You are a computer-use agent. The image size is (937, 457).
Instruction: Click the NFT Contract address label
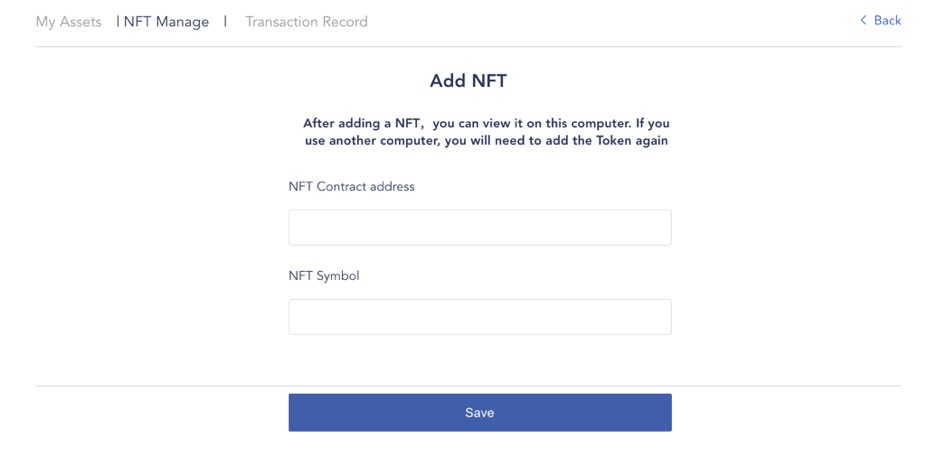click(351, 186)
